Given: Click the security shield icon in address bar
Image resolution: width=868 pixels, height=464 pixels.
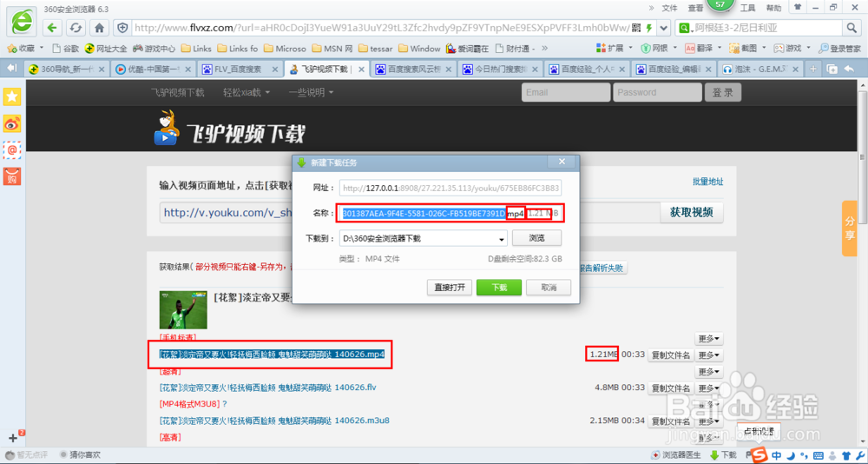Looking at the screenshot, I should click(123, 27).
